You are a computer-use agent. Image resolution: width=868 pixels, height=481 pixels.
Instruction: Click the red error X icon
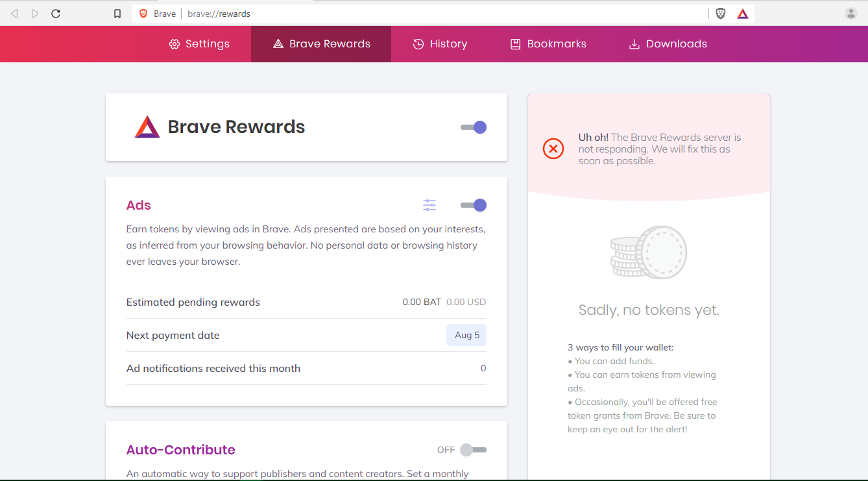[553, 149]
